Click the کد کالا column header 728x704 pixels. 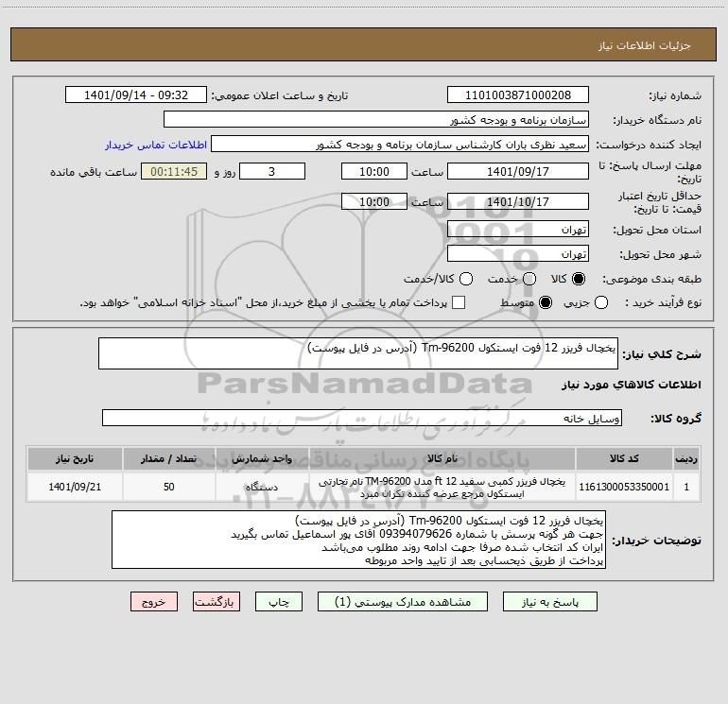(x=624, y=458)
